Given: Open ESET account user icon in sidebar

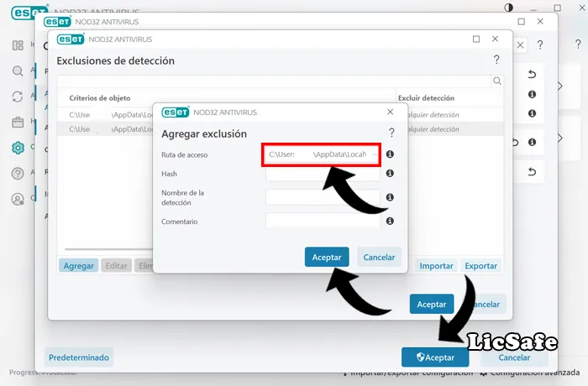Looking at the screenshot, I should pyautogui.click(x=18, y=199).
